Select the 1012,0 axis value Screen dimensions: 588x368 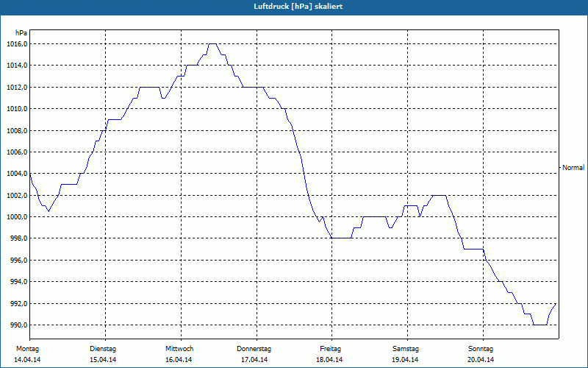(17, 87)
